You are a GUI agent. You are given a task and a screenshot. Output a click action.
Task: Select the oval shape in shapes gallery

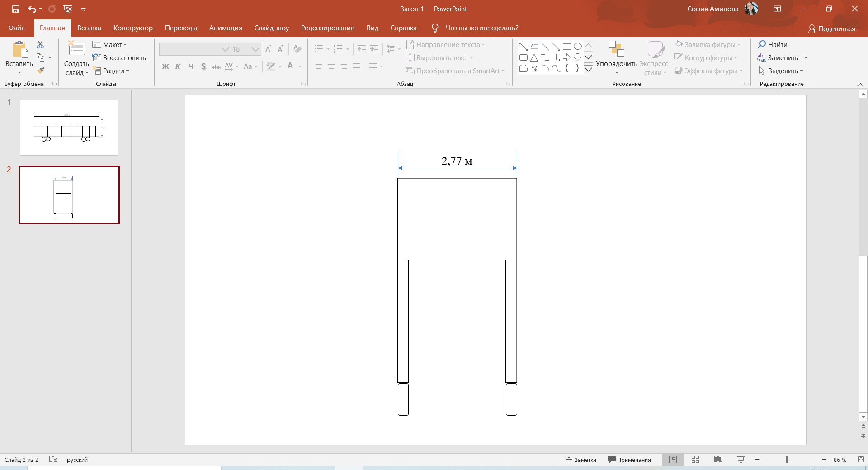tap(577, 47)
